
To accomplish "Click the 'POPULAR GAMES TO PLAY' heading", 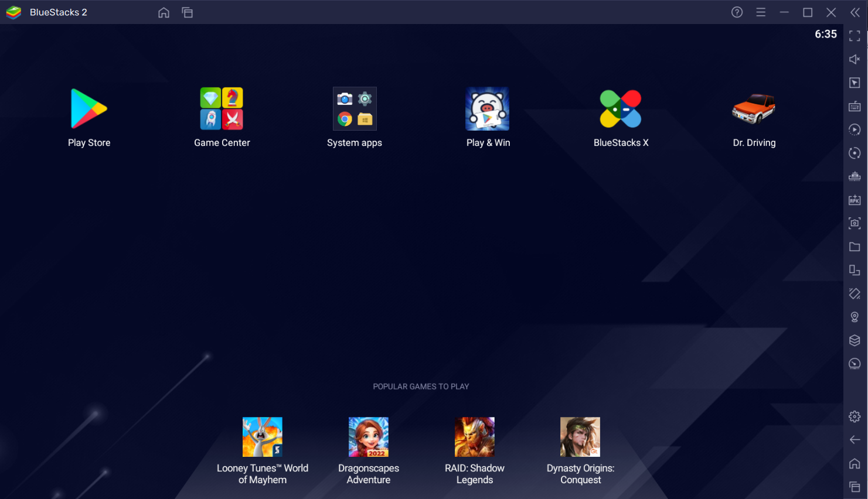I will click(421, 387).
